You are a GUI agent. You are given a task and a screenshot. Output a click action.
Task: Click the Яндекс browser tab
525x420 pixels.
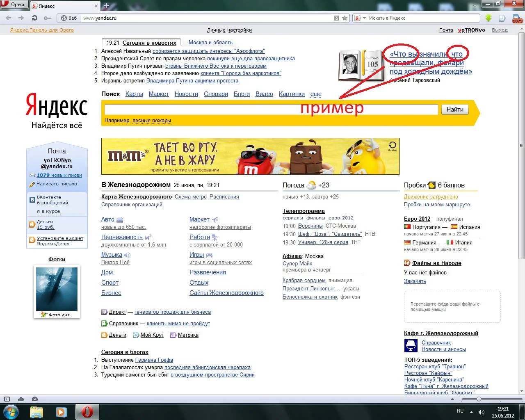(65, 6)
